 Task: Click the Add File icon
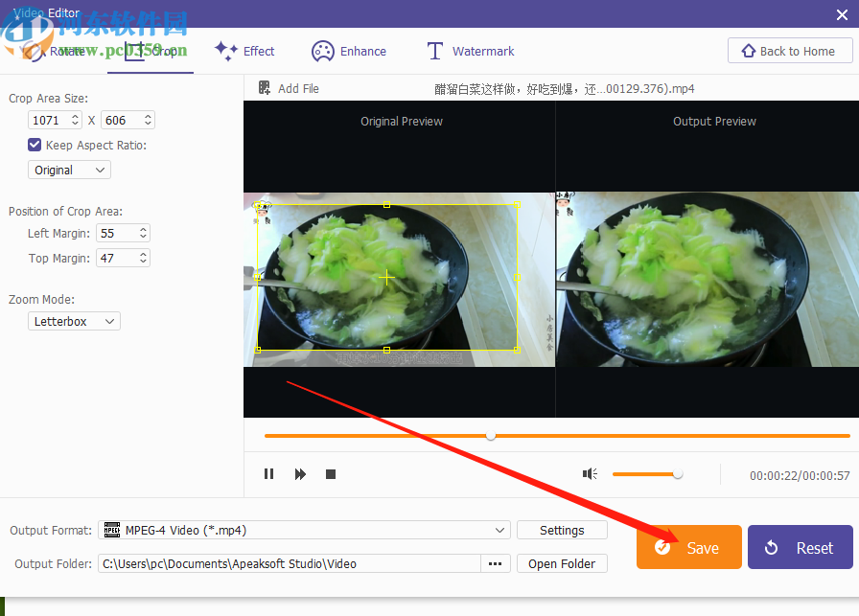[265, 87]
